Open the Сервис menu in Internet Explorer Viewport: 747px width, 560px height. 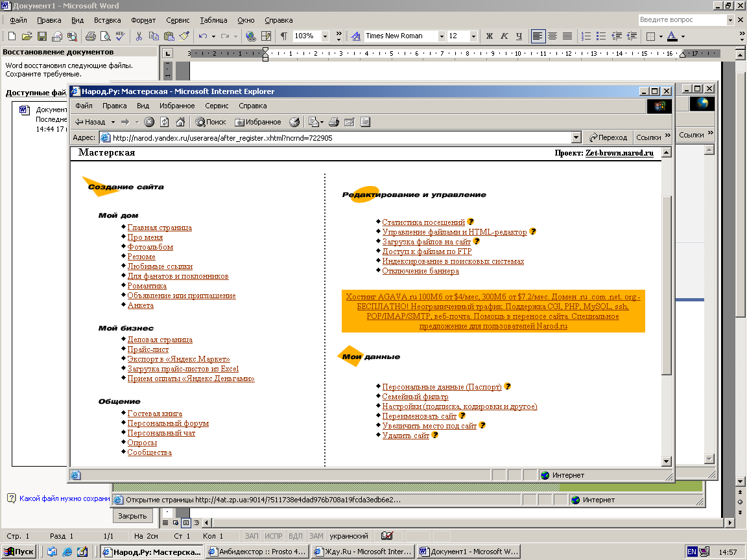coord(217,106)
